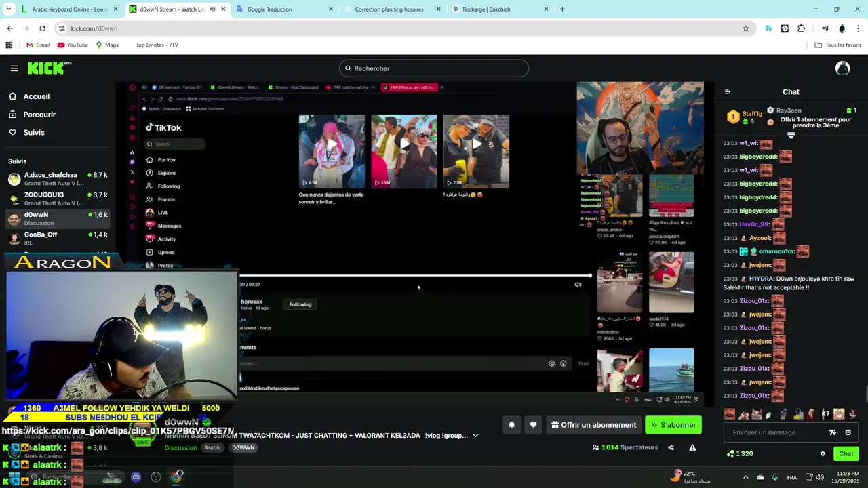
Task: Open Tous les favoris folder
Action: [x=838, y=45]
